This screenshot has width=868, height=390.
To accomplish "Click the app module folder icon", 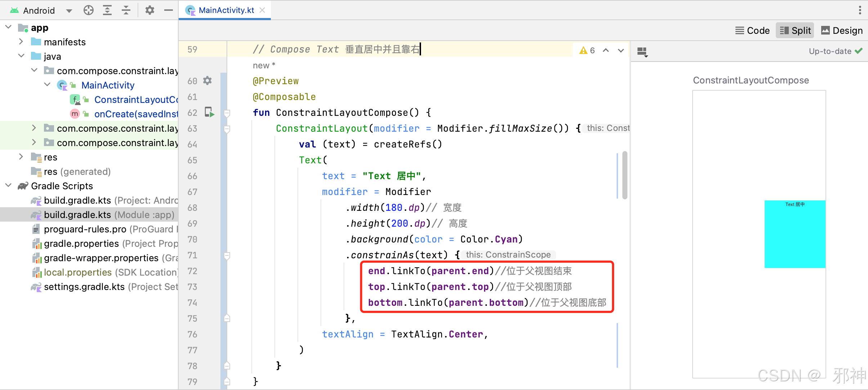I will 23,28.
